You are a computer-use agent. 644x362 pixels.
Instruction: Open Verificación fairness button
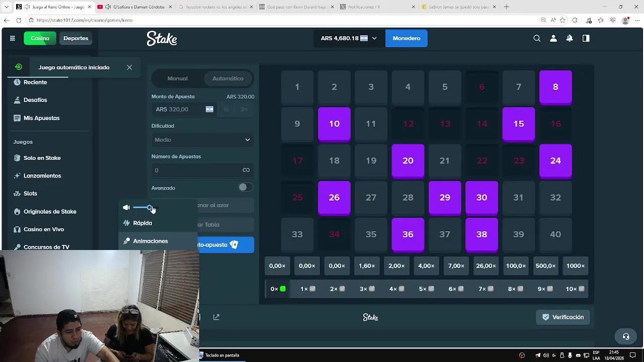[563, 317]
